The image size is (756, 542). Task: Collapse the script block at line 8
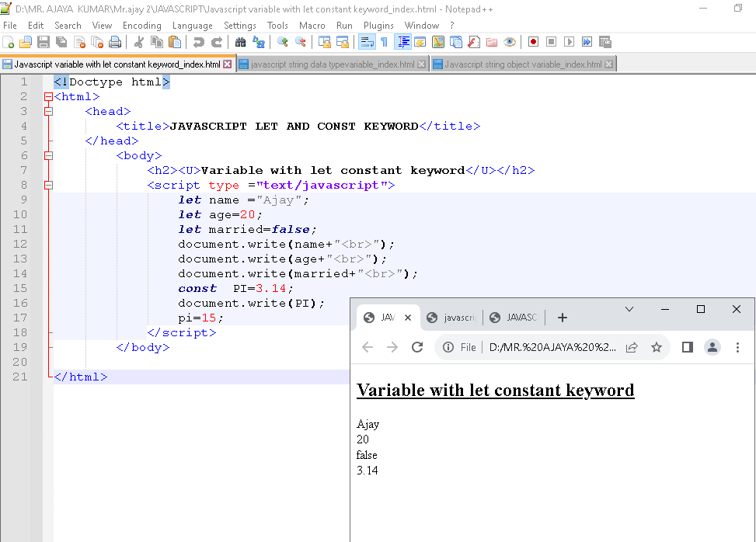click(48, 185)
